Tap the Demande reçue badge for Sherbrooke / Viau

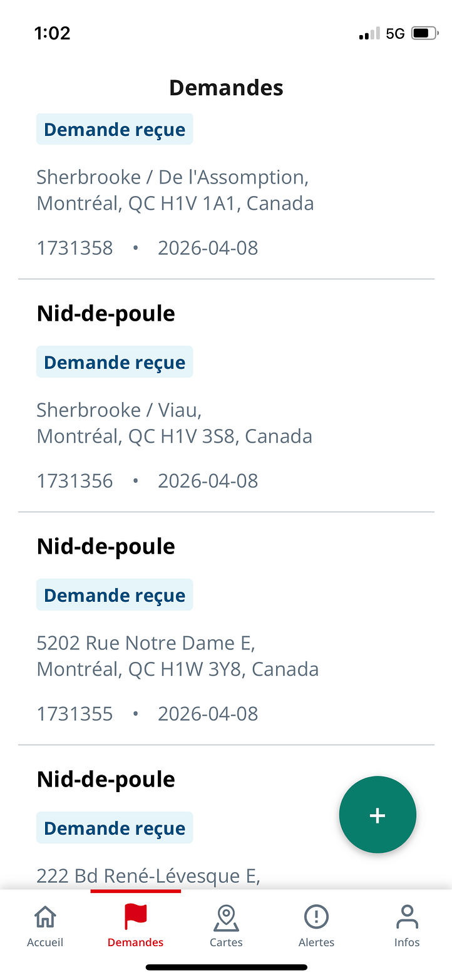[x=115, y=362]
